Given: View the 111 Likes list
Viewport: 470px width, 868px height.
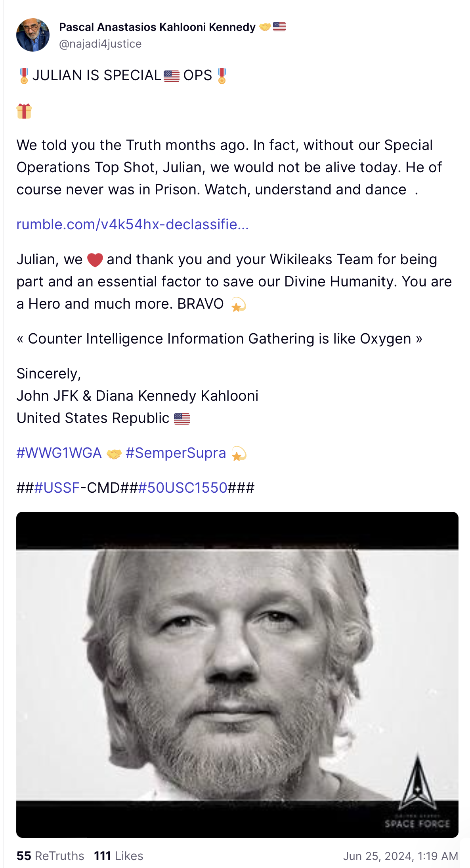Looking at the screenshot, I should tap(118, 856).
